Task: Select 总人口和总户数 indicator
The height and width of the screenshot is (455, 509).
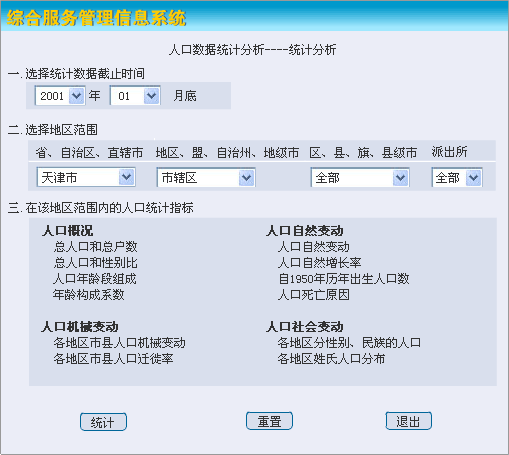Action: coord(95,247)
